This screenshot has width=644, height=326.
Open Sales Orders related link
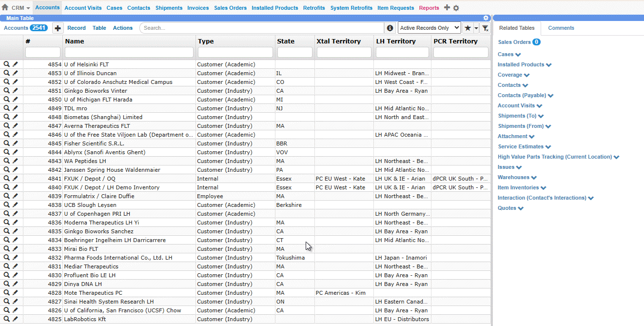pyautogui.click(x=514, y=42)
